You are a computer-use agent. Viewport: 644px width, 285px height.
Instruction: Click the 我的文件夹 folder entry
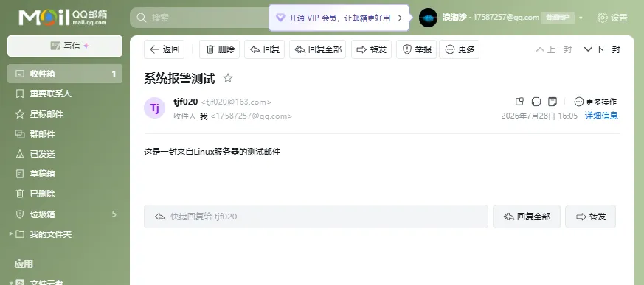coord(50,234)
